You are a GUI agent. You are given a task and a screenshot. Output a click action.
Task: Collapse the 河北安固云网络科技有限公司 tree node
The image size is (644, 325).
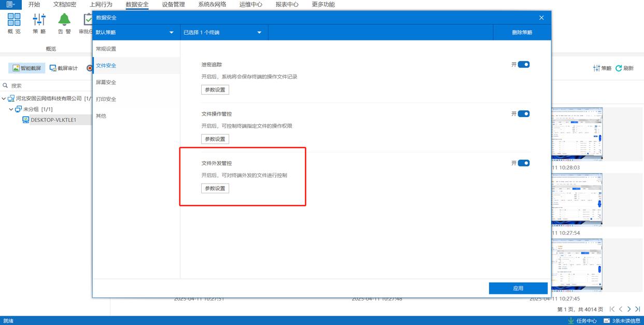click(x=4, y=98)
